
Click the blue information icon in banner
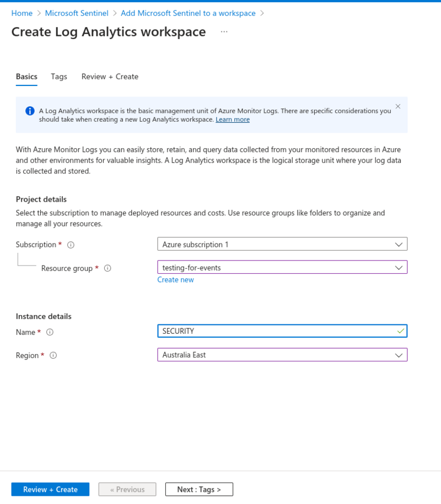[x=30, y=111]
